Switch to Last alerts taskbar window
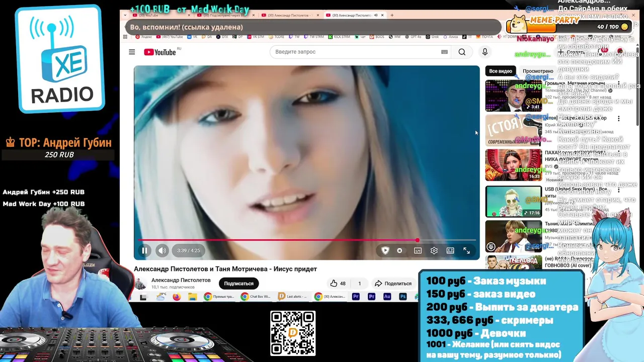This screenshot has width=644, height=362. click(293, 297)
